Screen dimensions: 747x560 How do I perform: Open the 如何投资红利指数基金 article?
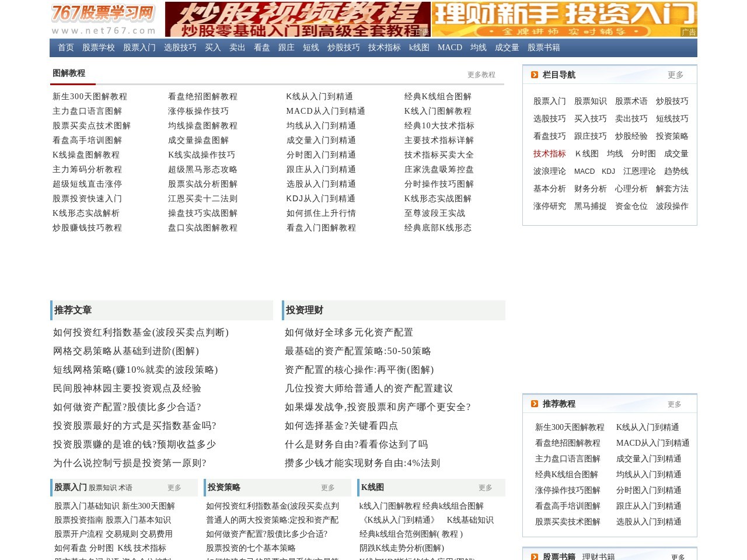[141, 332]
